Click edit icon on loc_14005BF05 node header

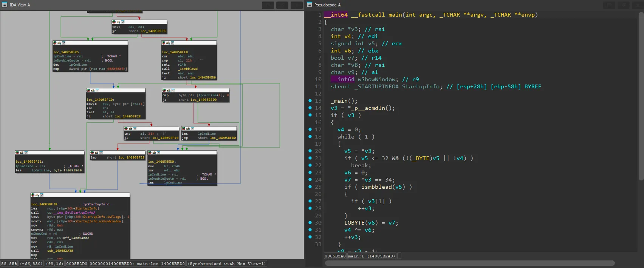(x=59, y=43)
